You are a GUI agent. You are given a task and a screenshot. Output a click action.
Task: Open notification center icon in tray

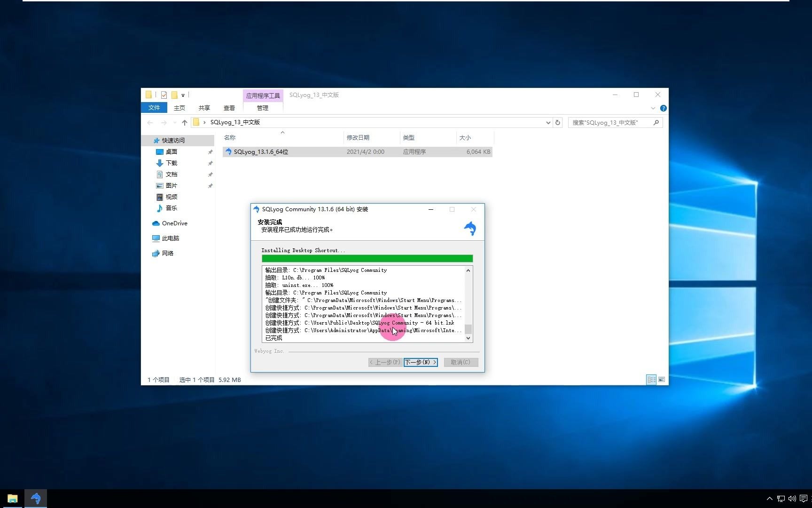click(x=804, y=499)
